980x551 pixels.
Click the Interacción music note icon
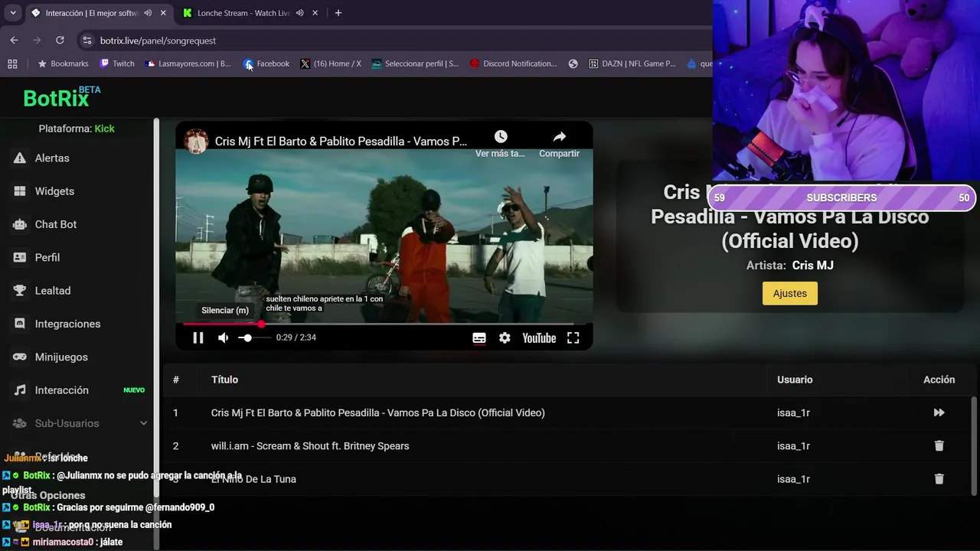tap(20, 390)
